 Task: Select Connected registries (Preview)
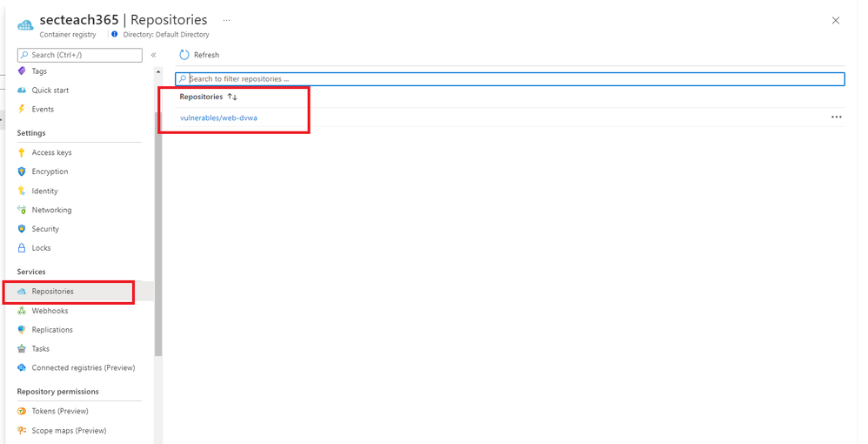point(83,367)
